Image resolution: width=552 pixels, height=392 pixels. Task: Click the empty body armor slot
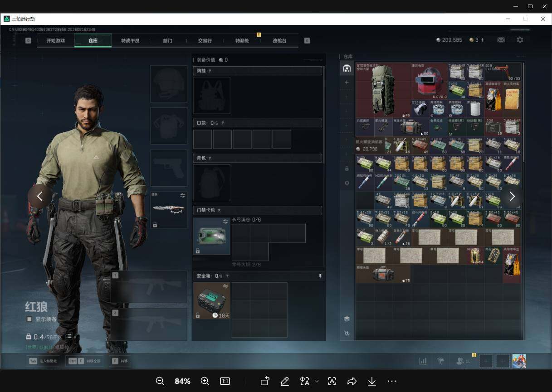point(169,126)
